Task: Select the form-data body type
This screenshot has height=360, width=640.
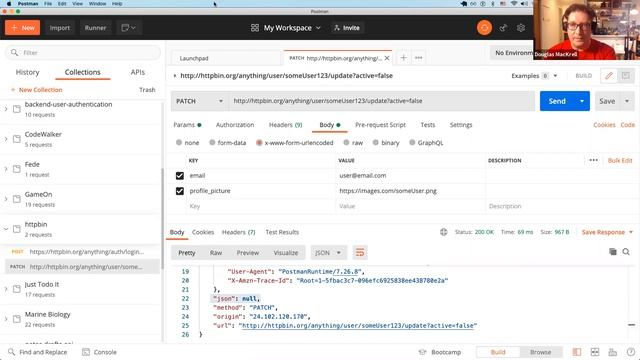Action: click(x=212, y=142)
